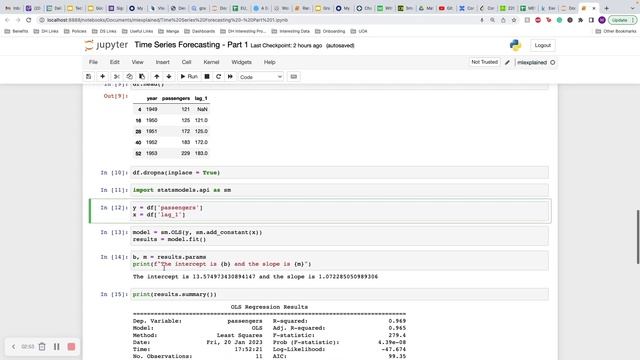Image resolution: width=640 pixels, height=360 pixels.
Task: Open the Widgets menu
Action: coord(241,62)
